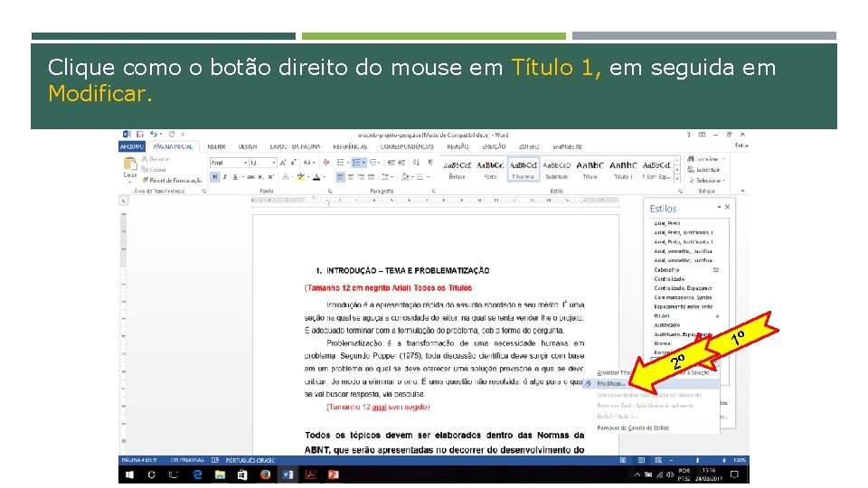The width and height of the screenshot is (868, 488).
Task: Pick the font color
Action: [316, 177]
